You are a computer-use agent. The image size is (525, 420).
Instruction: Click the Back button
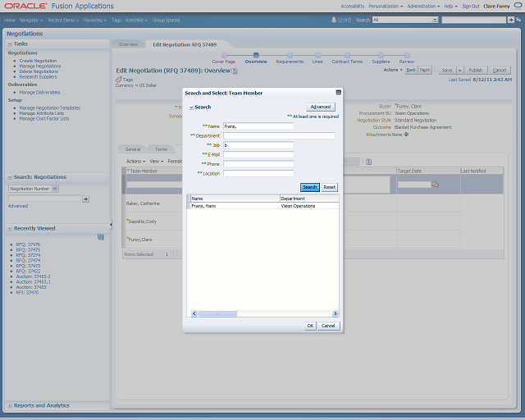[412, 70]
